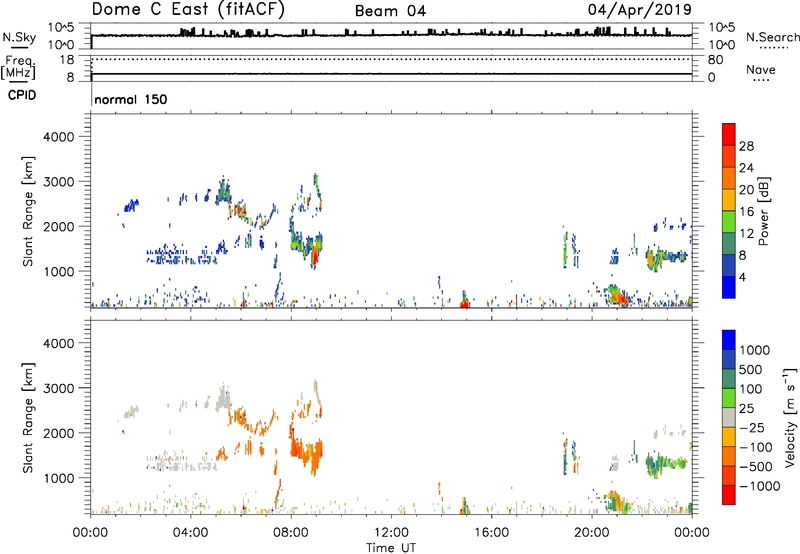Click the "20" power colorbar label
The image size is (800, 554).
point(746,190)
